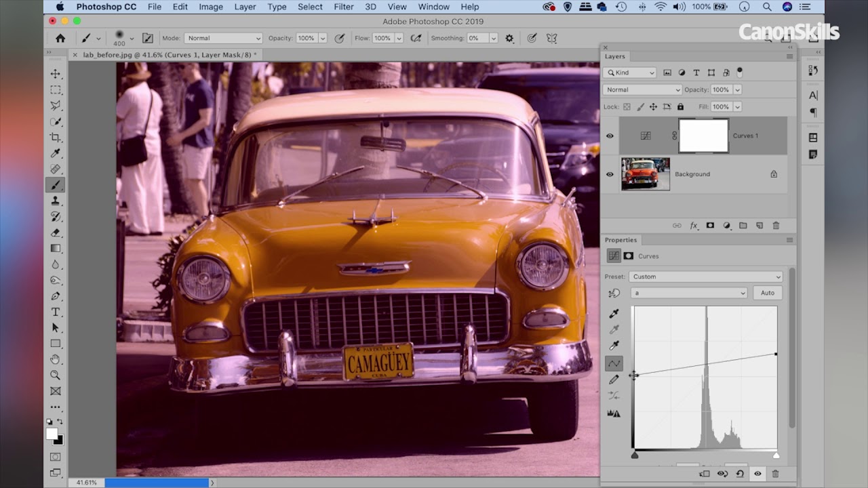The image size is (868, 488).
Task: Toggle Curves adjustment visibility in Properties panel
Action: pos(757,474)
